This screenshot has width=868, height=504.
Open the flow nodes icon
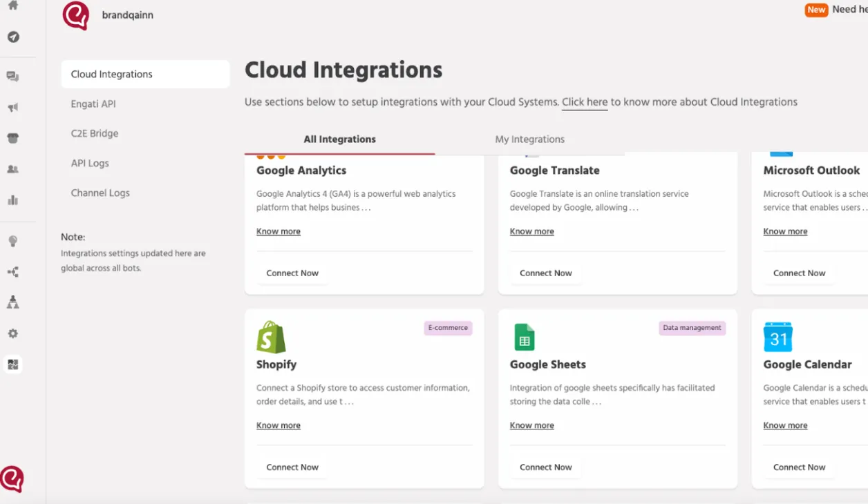pos(12,272)
